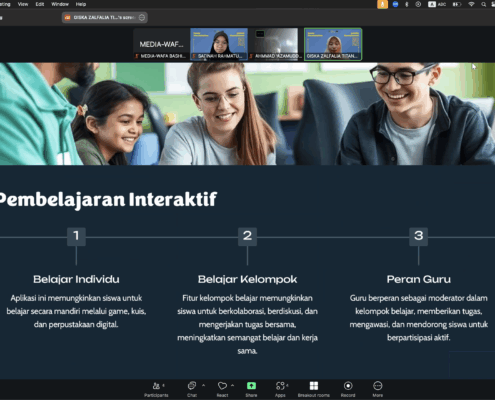Click the DISKA ZALFALIA screen share label

104,17
